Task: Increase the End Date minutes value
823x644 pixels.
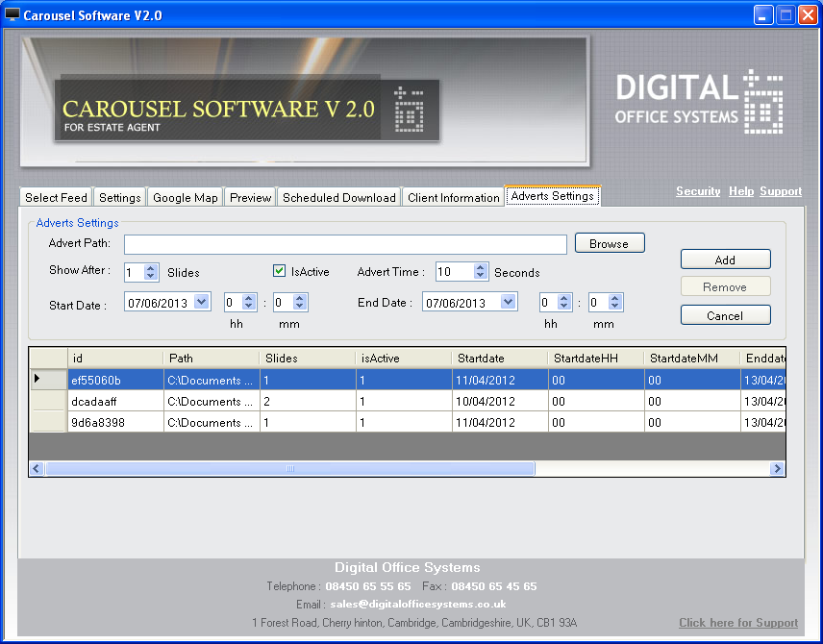Action: pos(614,298)
